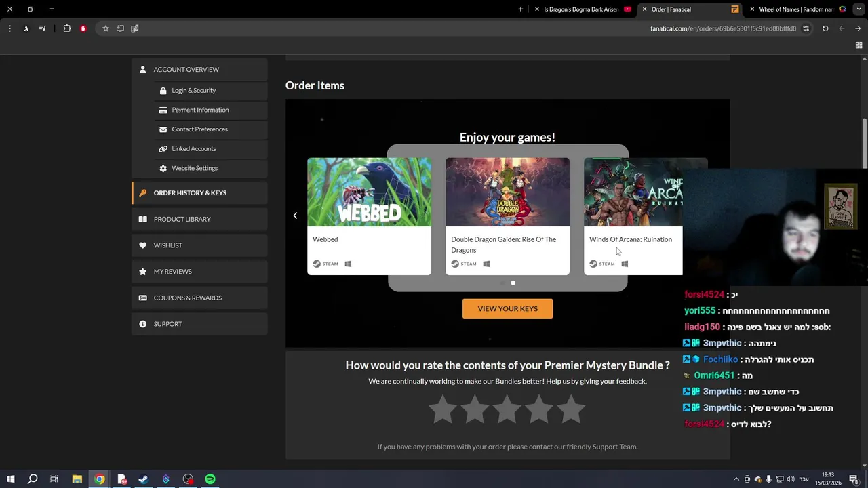This screenshot has width=868, height=488.
Task: Open Order History & Keys
Action: coord(199,192)
